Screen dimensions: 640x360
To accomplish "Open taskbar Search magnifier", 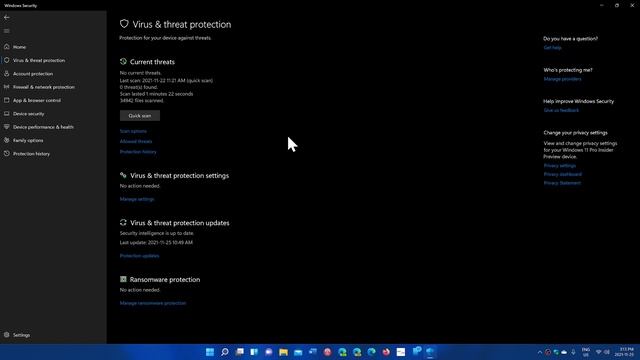I will [x=224, y=352].
